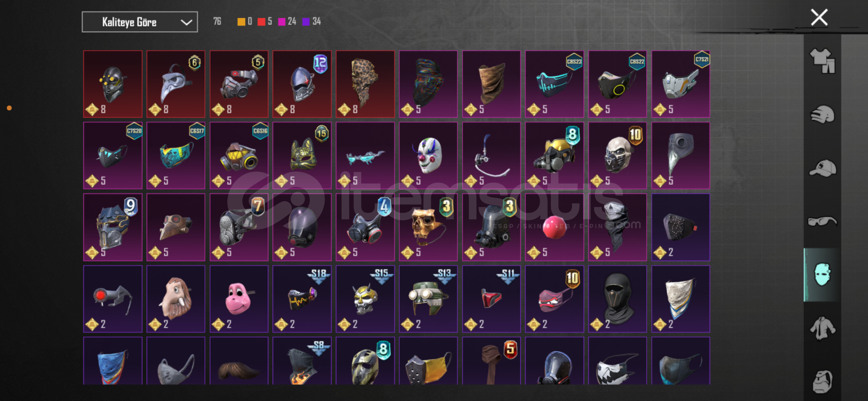Switch to the glasses category icon
Image resolution: width=868 pixels, height=401 pixels.
822,221
